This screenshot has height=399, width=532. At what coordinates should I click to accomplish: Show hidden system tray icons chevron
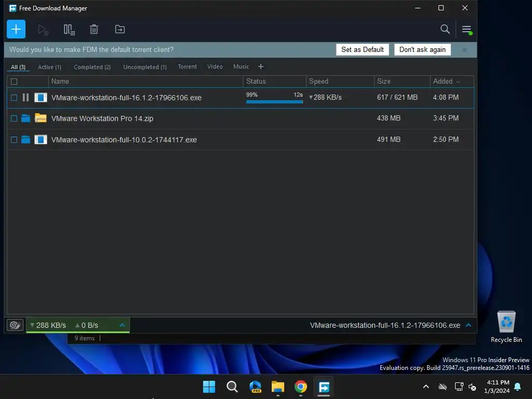[426, 387]
